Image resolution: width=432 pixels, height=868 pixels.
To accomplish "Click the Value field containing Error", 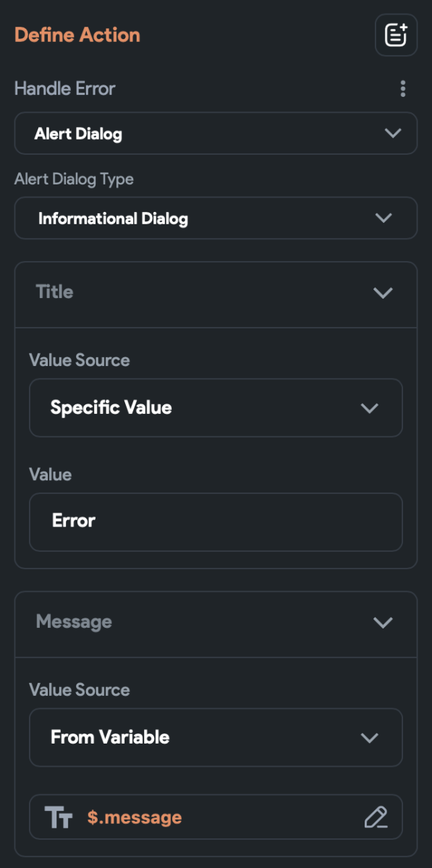I will tap(216, 522).
